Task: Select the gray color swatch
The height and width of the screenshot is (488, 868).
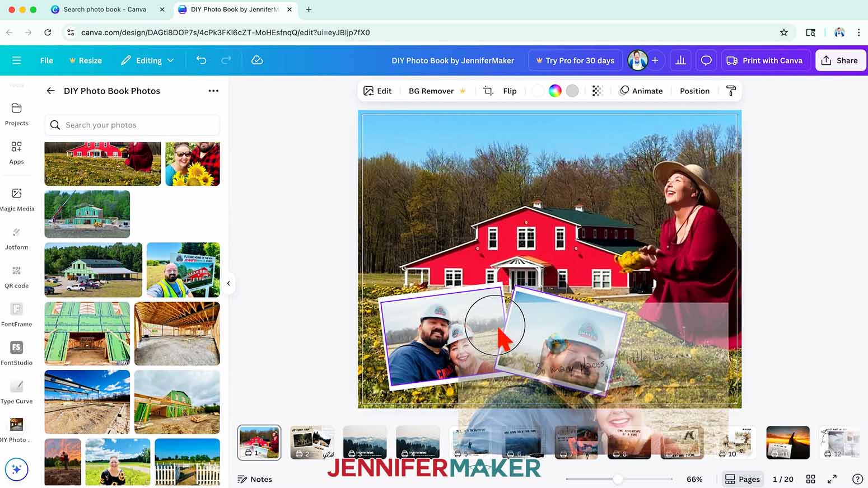Action: (572, 91)
